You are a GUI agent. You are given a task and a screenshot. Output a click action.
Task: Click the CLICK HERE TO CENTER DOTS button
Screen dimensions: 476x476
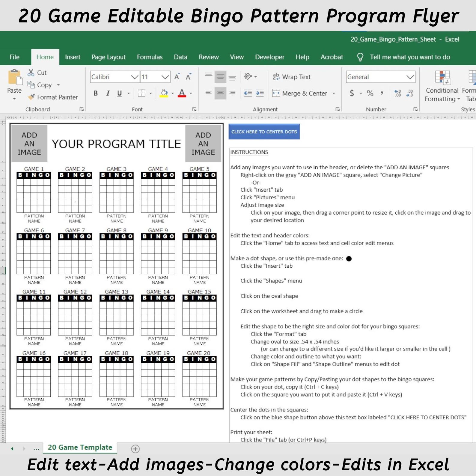click(264, 132)
